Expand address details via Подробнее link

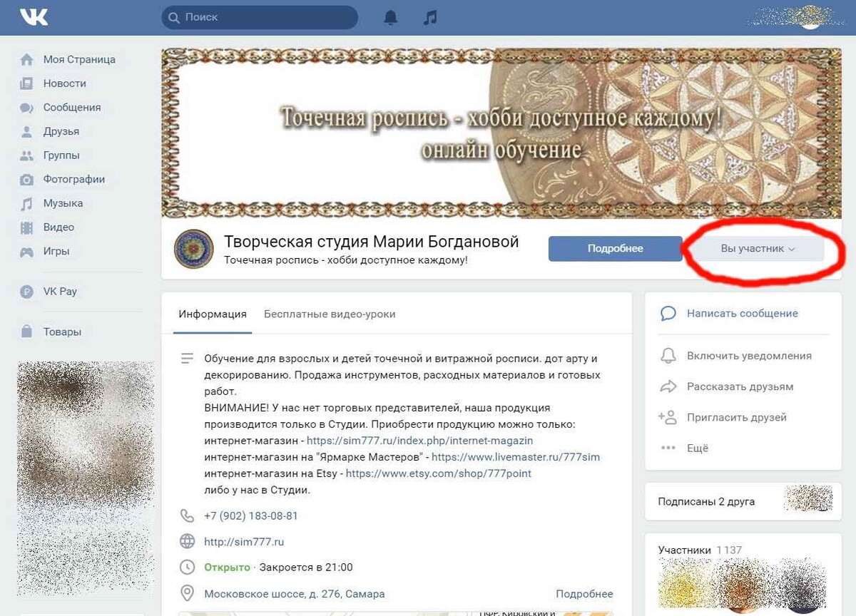coord(584,594)
